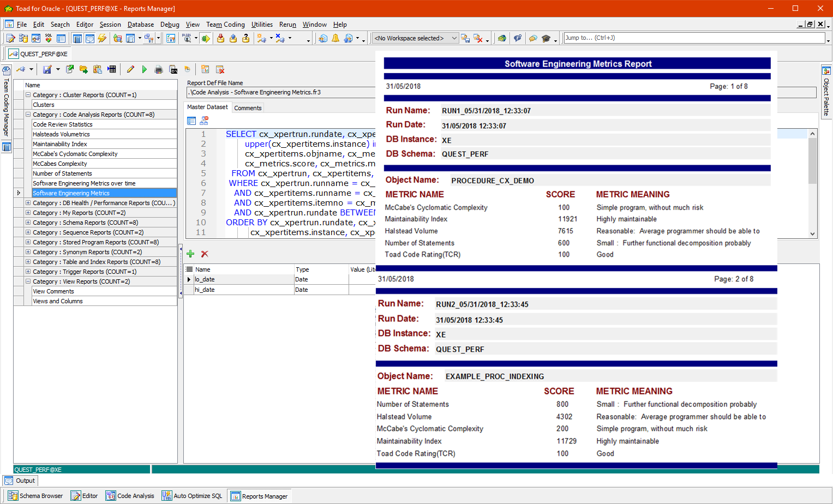Open the Team Coding menu

(225, 25)
